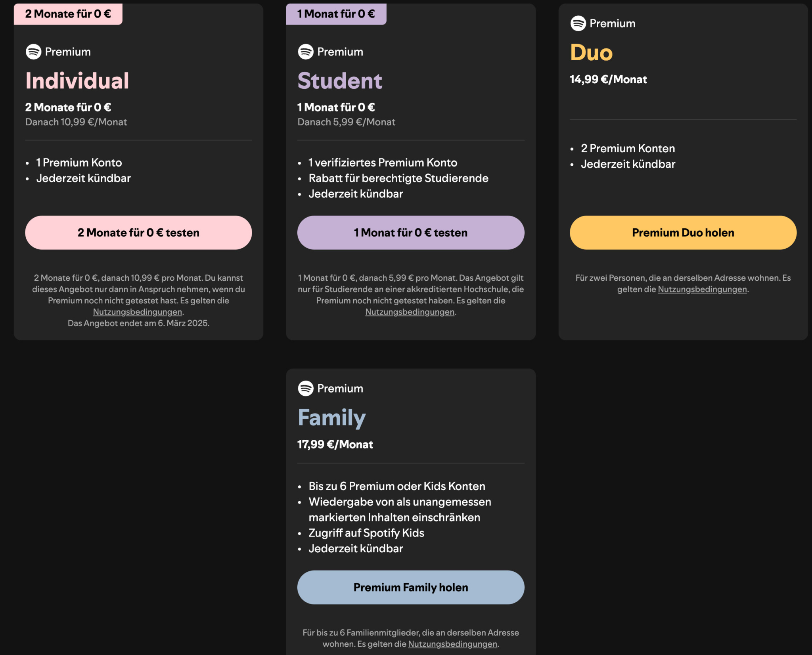
Task: Click the Spotify logo on the Duo card
Action: [578, 23]
